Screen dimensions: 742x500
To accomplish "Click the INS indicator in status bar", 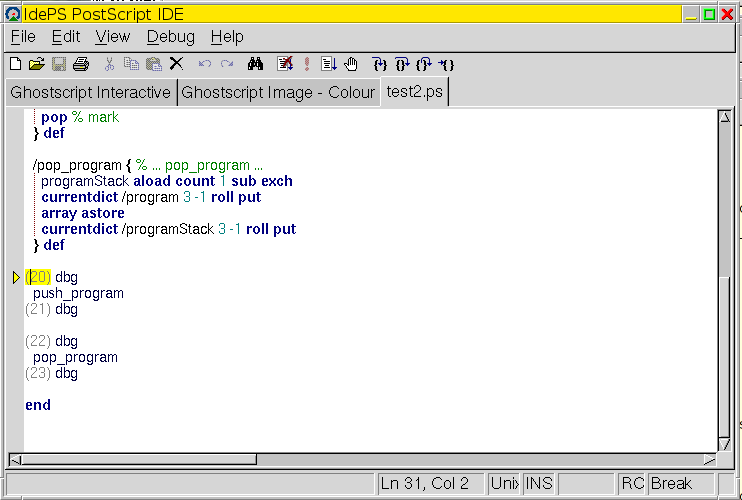I will point(538,484).
